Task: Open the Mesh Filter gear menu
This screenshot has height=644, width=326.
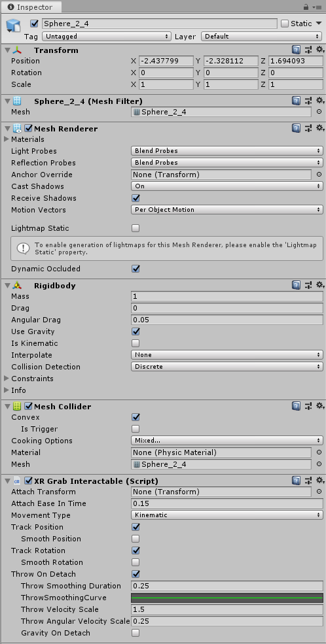Action: 319,101
